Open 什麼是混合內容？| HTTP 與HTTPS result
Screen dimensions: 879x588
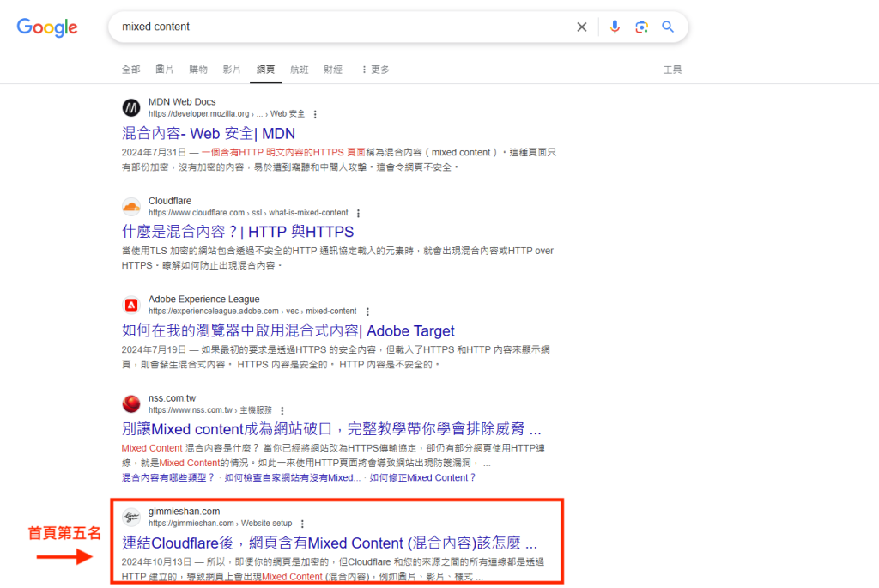[x=238, y=232]
